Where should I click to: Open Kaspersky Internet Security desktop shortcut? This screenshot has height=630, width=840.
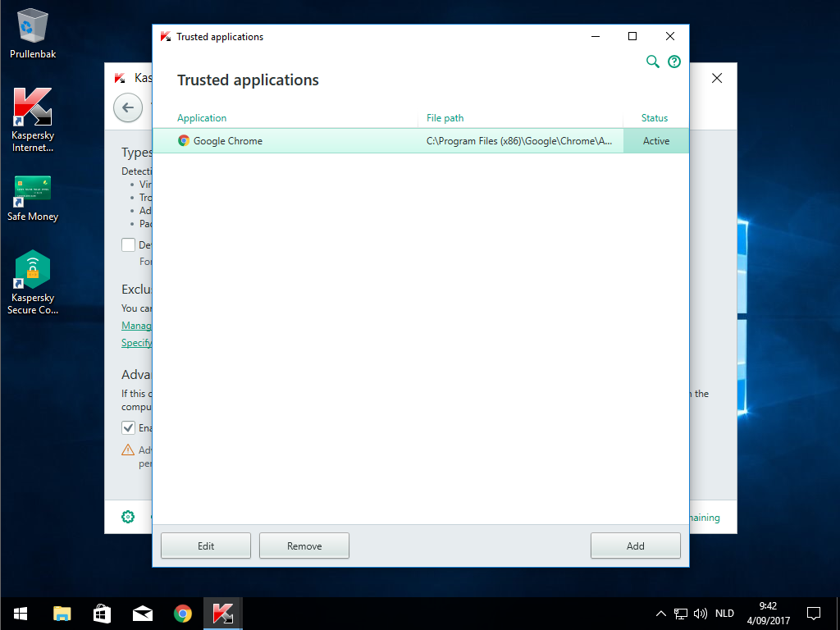click(x=33, y=121)
